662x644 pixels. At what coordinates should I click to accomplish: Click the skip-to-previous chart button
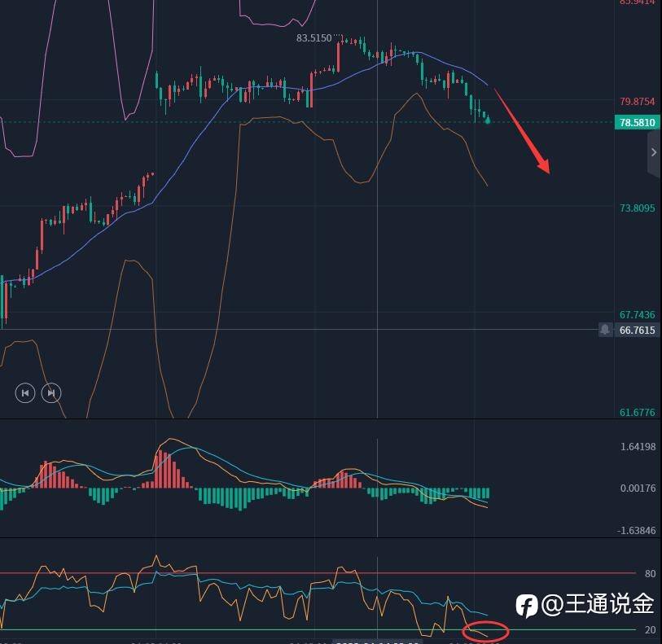tap(25, 393)
